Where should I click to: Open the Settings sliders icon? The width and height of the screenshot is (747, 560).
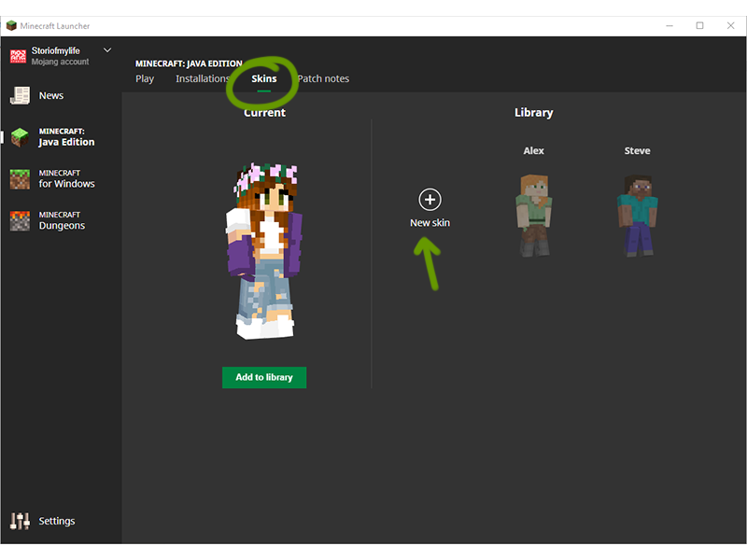pos(20,521)
